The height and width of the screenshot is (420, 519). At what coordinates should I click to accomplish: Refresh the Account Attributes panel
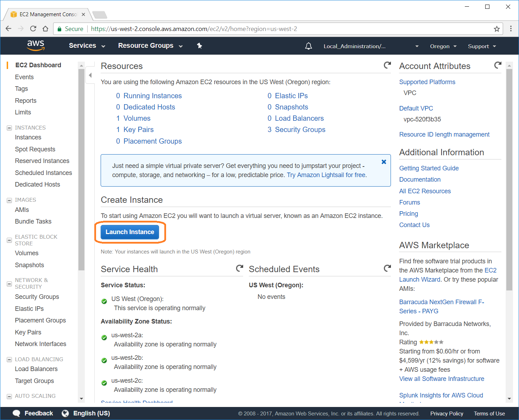(x=498, y=65)
